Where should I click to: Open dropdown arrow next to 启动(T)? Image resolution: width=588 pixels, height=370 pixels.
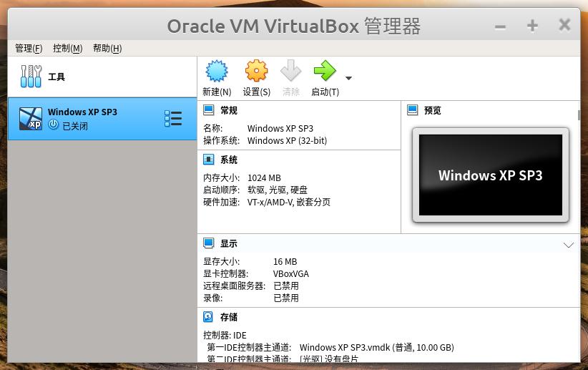(x=349, y=78)
